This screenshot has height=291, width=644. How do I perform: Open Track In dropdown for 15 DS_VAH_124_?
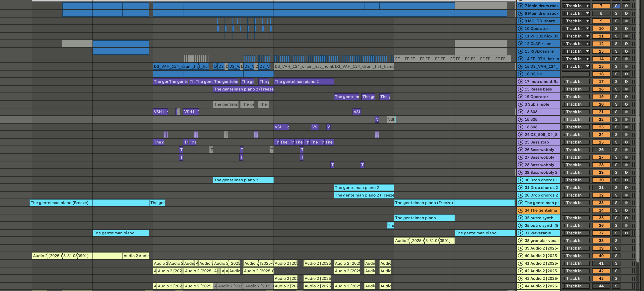click(576, 67)
